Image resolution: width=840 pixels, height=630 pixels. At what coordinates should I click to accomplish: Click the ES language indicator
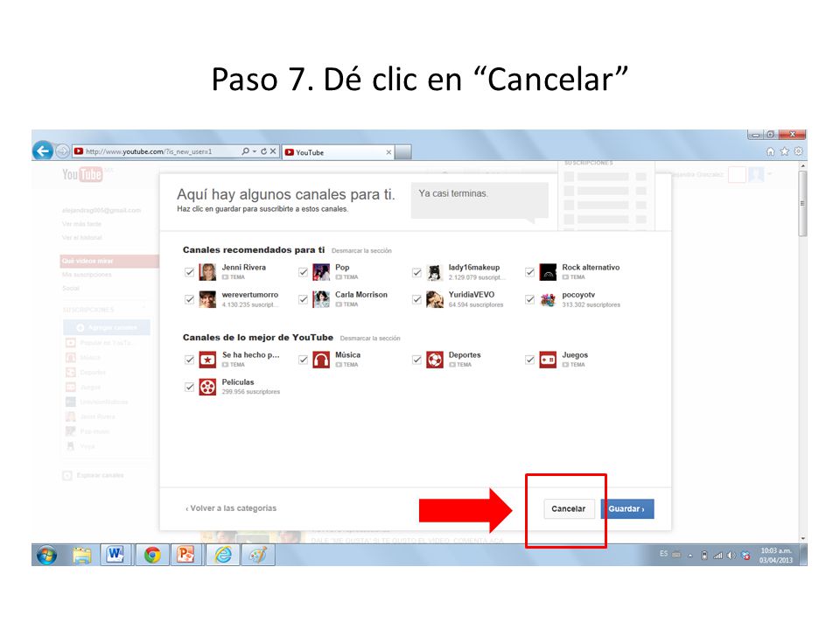pos(664,554)
